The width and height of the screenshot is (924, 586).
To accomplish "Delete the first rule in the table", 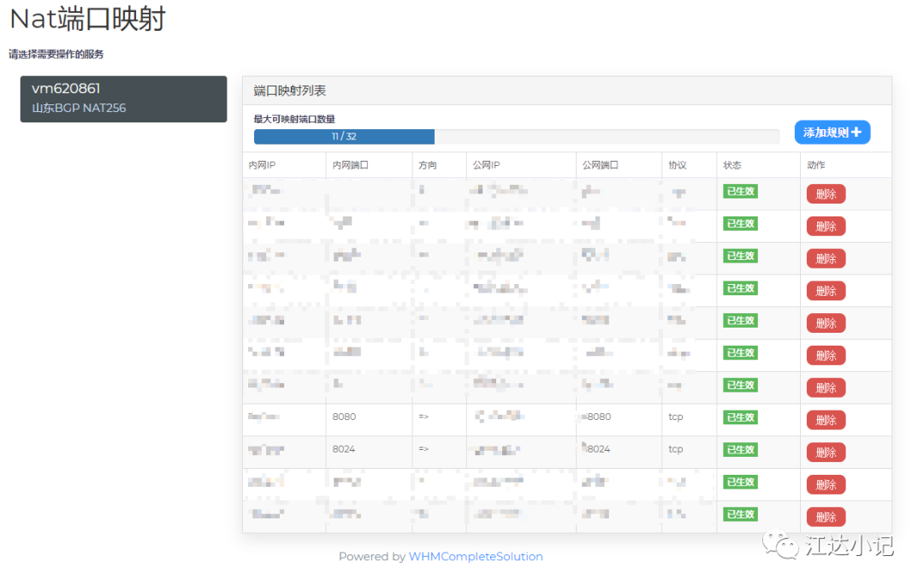I will pyautogui.click(x=826, y=193).
